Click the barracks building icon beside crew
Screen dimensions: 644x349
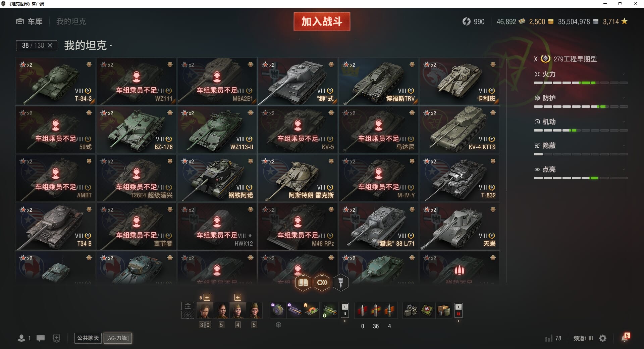click(187, 306)
